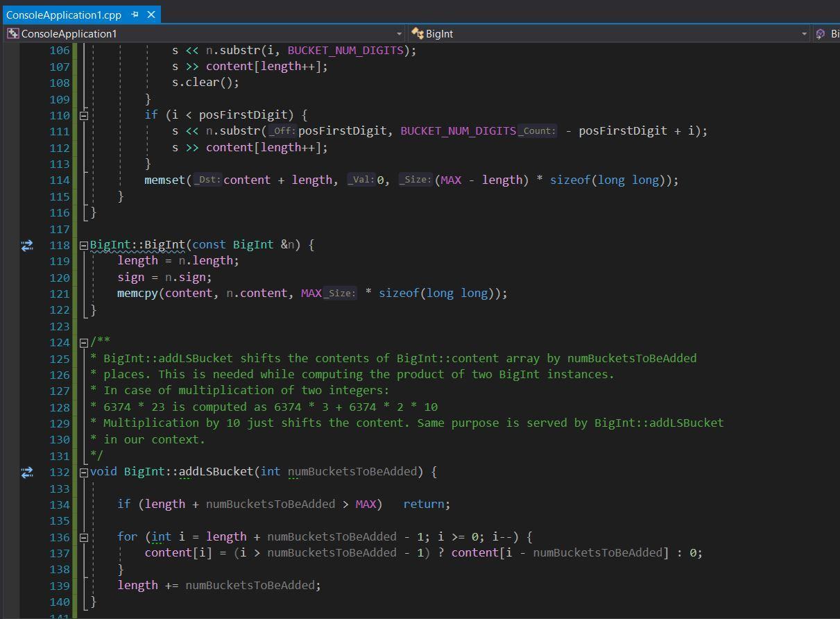Click the BigInt class icon in the navigation bar
The width and height of the screenshot is (840, 619).
[417, 33]
